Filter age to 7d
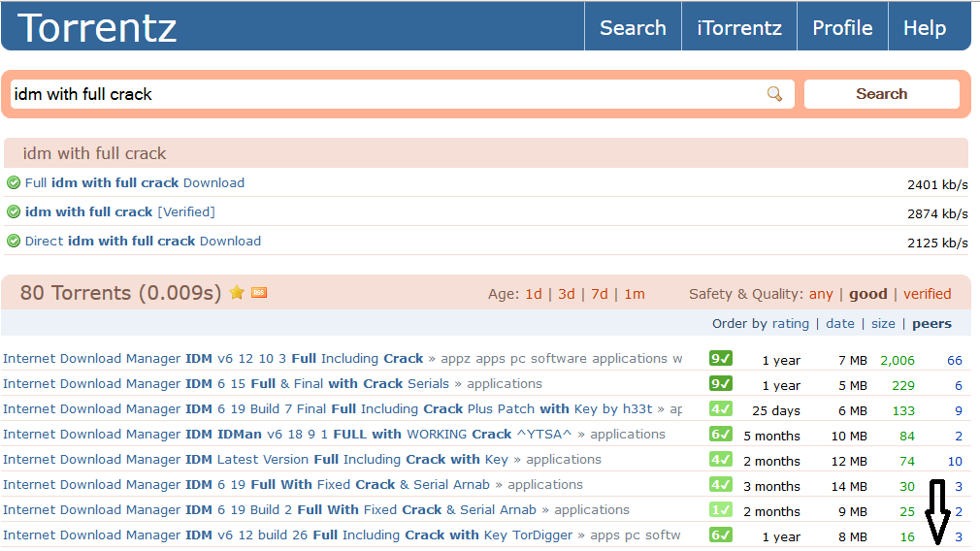The width and height of the screenshot is (980, 551). [600, 294]
